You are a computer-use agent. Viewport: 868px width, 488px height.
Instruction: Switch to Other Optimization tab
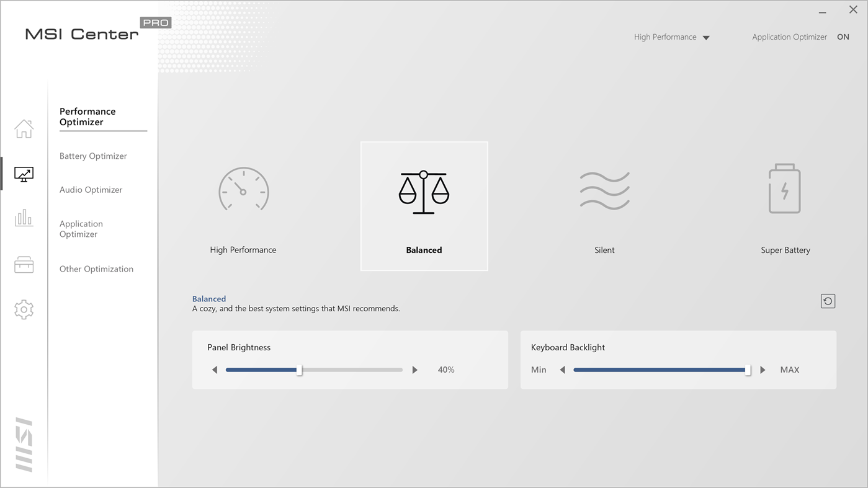[x=96, y=269]
